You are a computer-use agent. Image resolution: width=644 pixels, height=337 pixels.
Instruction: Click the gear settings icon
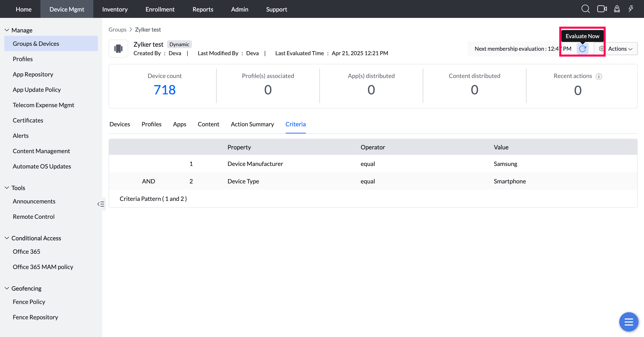coord(601,49)
